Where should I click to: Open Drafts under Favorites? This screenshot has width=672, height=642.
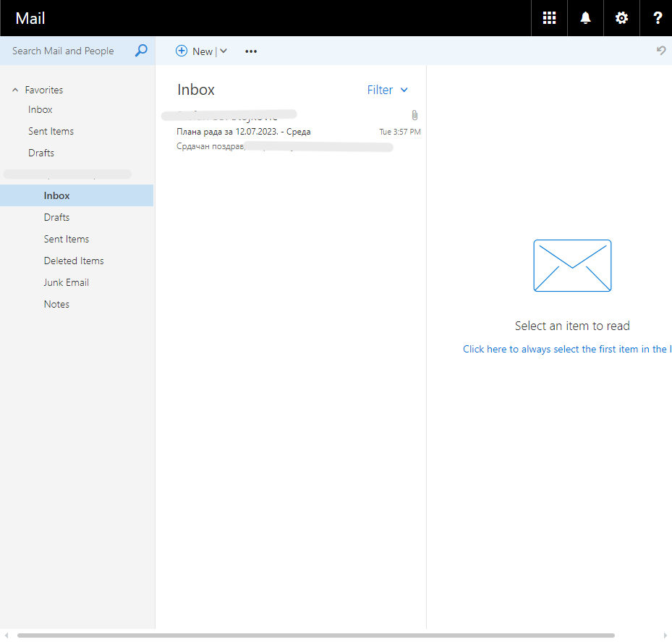pos(41,153)
